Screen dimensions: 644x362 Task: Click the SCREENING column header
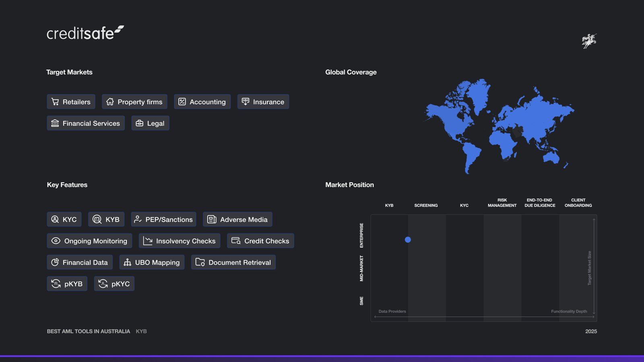[x=426, y=206]
